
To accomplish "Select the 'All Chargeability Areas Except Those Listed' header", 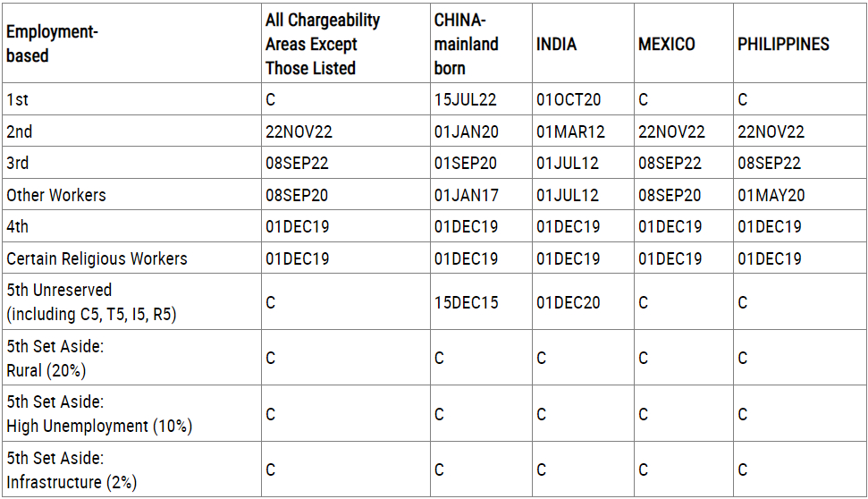I will coord(323,44).
